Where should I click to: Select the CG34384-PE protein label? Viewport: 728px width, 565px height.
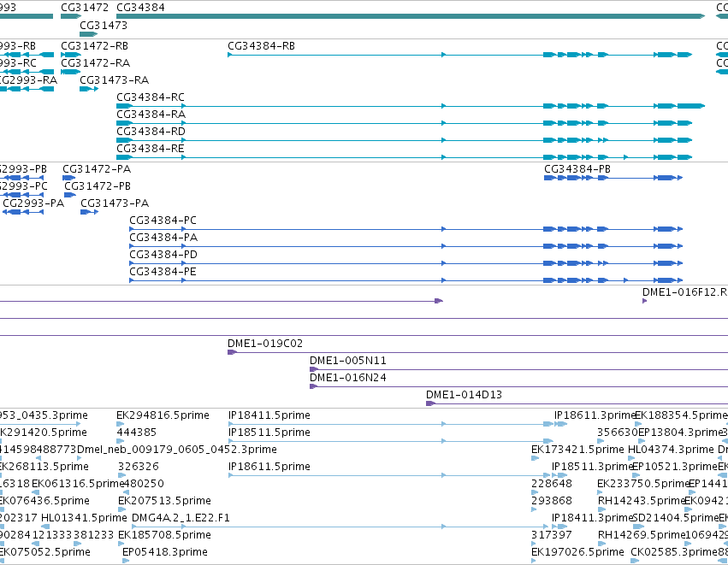click(163, 272)
